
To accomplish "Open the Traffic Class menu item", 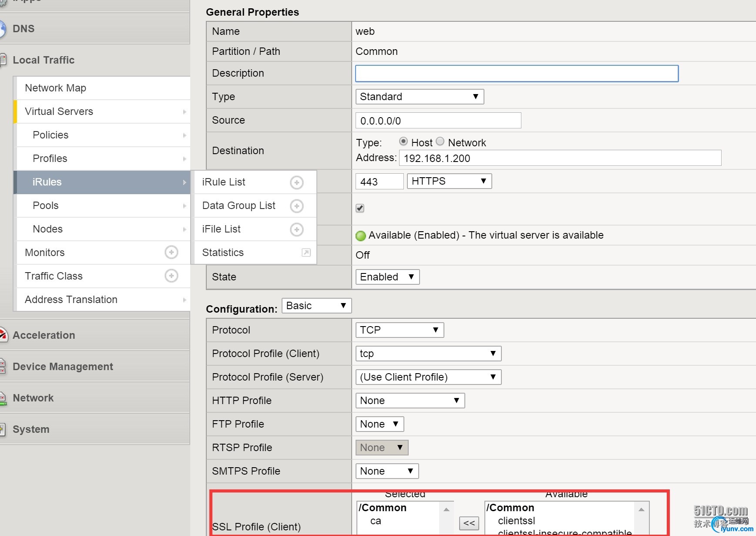I will pyautogui.click(x=104, y=276).
